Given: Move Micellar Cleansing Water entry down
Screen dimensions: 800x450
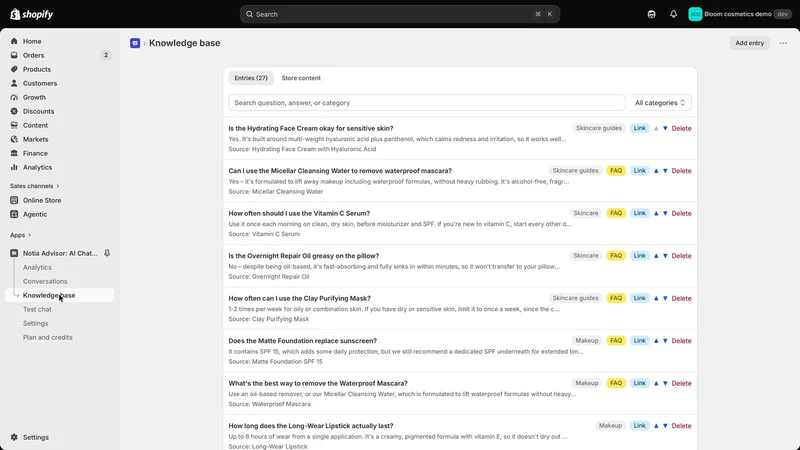Looking at the screenshot, I should coord(665,171).
